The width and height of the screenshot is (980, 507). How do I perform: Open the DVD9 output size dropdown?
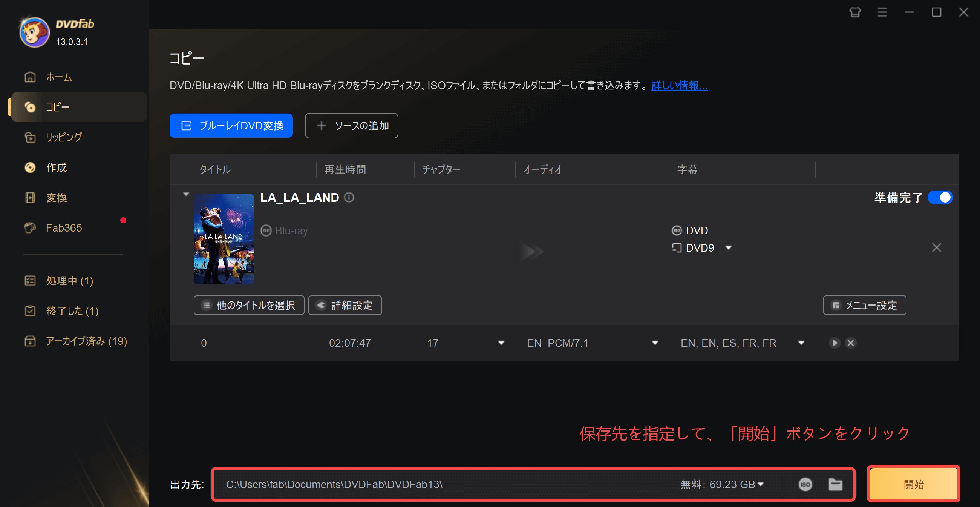click(x=729, y=248)
